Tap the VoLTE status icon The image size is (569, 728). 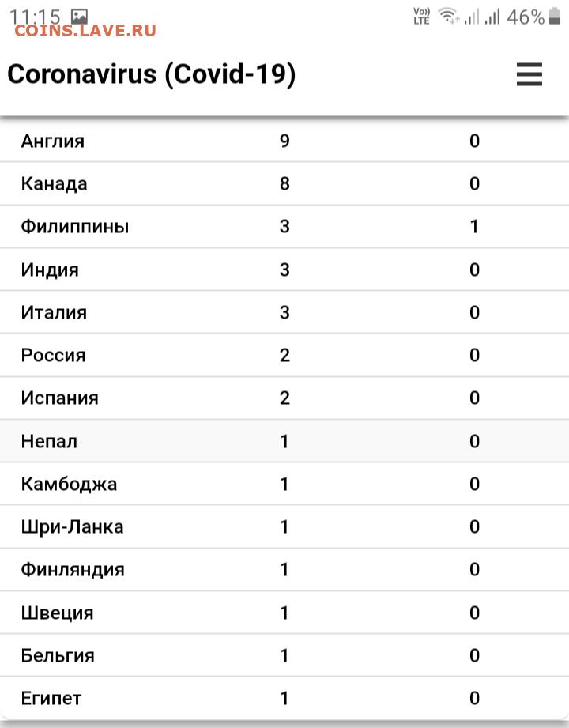coord(421,17)
